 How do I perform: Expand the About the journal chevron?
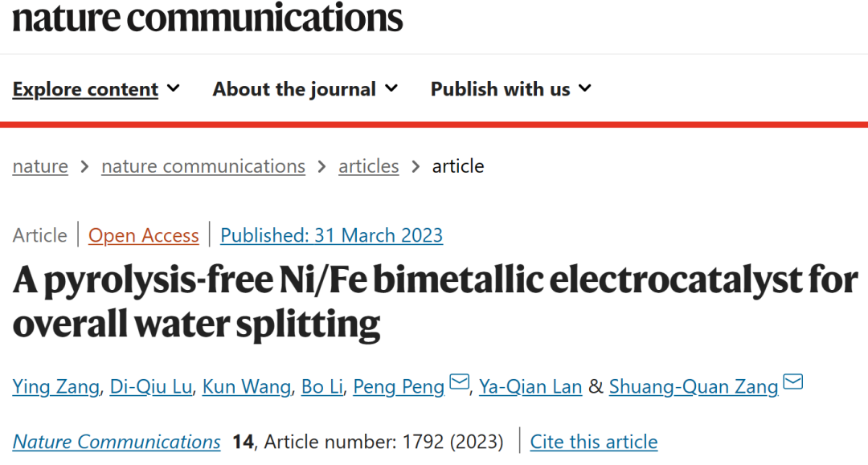[391, 88]
